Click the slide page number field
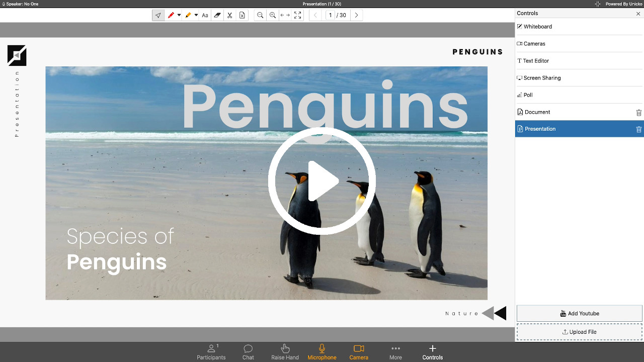The width and height of the screenshot is (644, 362). [x=331, y=15]
